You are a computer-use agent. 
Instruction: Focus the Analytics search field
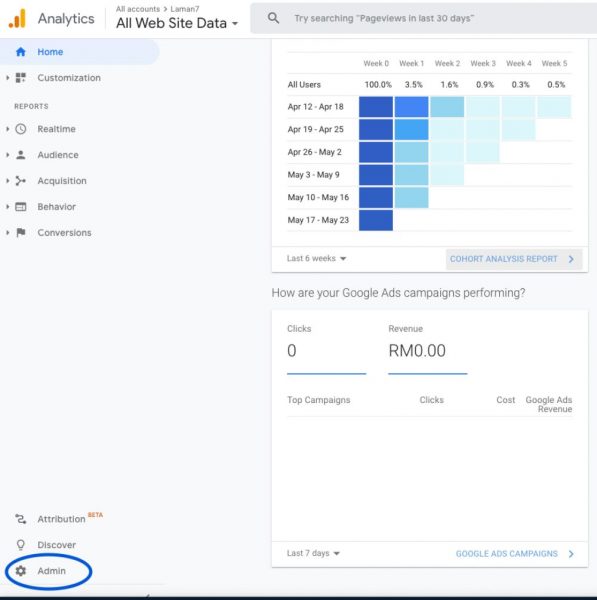(x=423, y=18)
